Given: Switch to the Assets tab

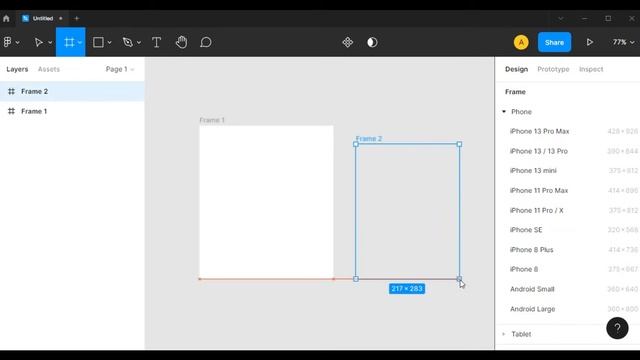Looking at the screenshot, I should pos(49,69).
